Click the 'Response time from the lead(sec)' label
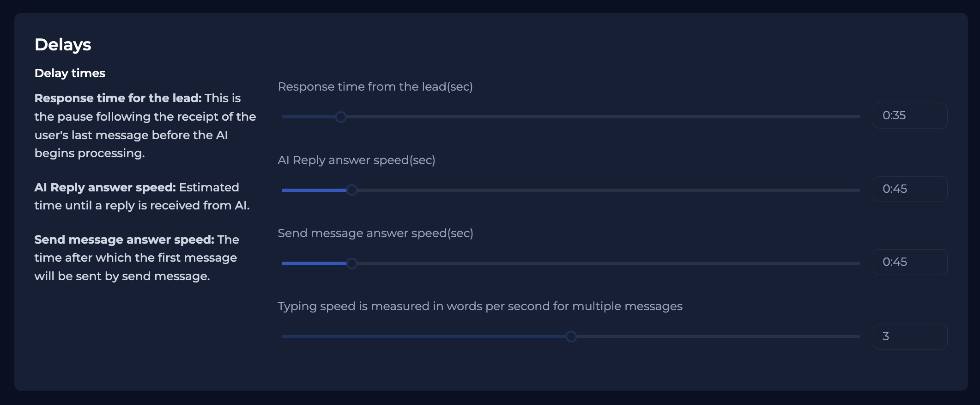 click(375, 87)
